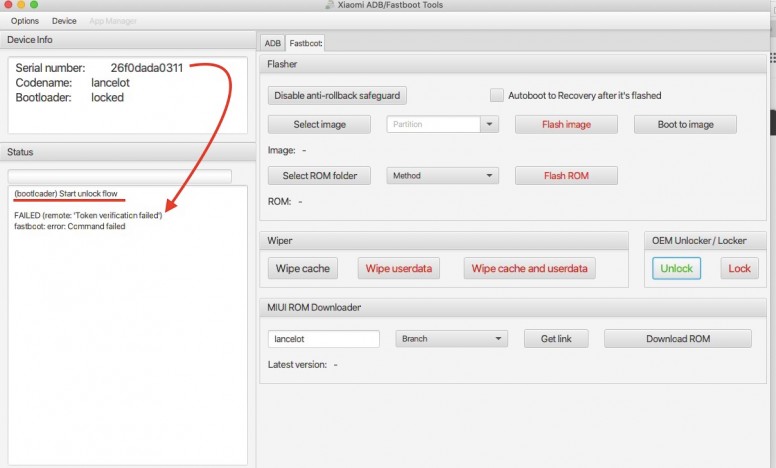Enable Autoboot to Recovery checkbox

[496, 95]
